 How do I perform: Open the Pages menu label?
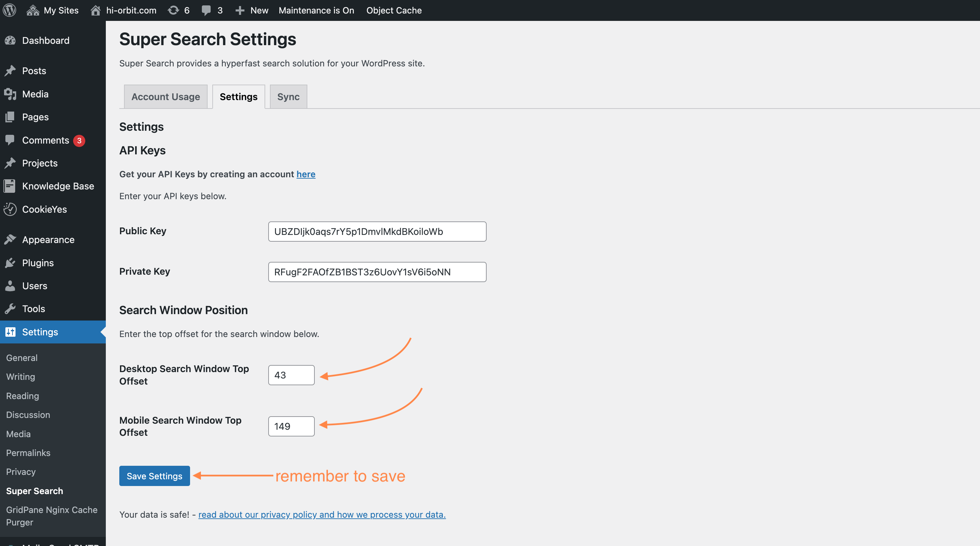(x=35, y=117)
